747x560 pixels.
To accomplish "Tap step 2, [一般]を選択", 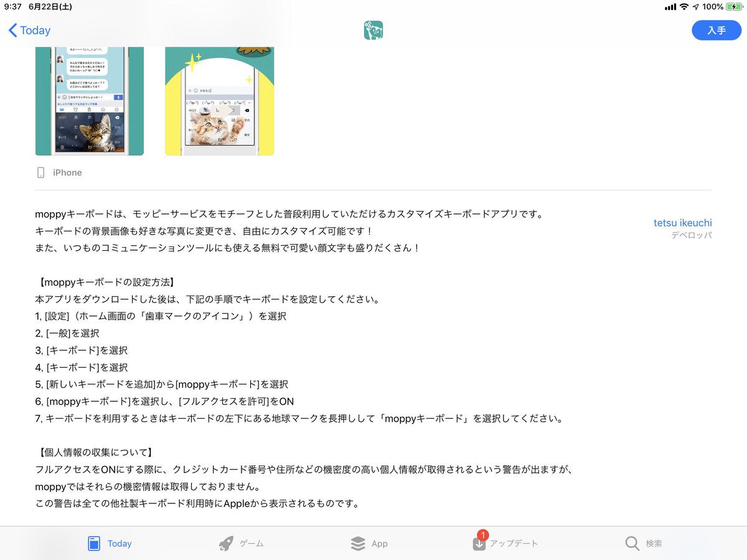I will click(x=67, y=333).
